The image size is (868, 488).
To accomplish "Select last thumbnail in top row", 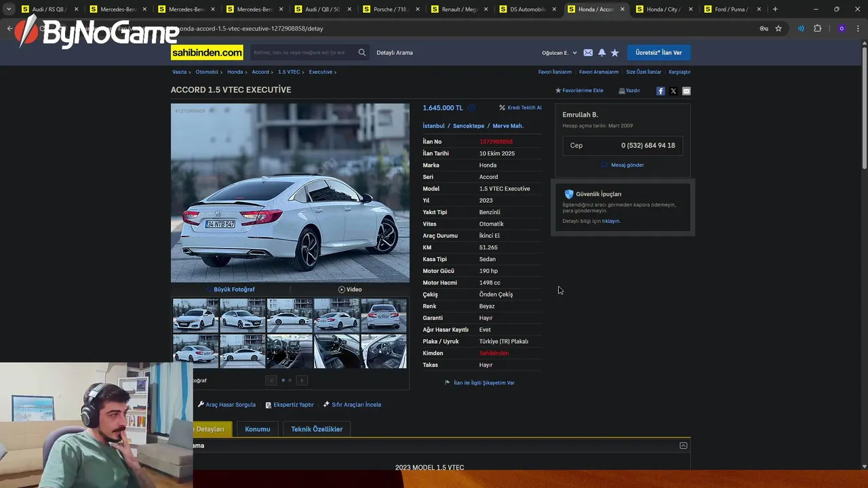I will 384,314.
